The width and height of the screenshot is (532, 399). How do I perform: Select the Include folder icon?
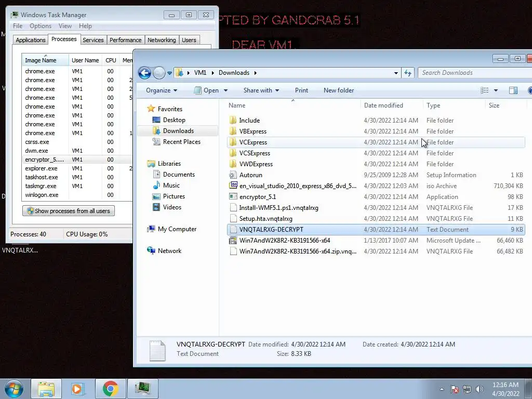coord(233,120)
